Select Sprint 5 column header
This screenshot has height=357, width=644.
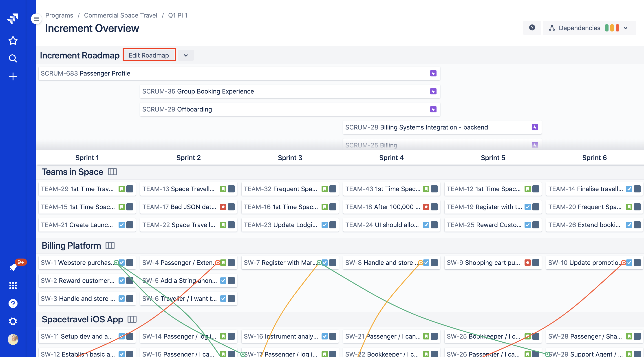[x=493, y=158]
